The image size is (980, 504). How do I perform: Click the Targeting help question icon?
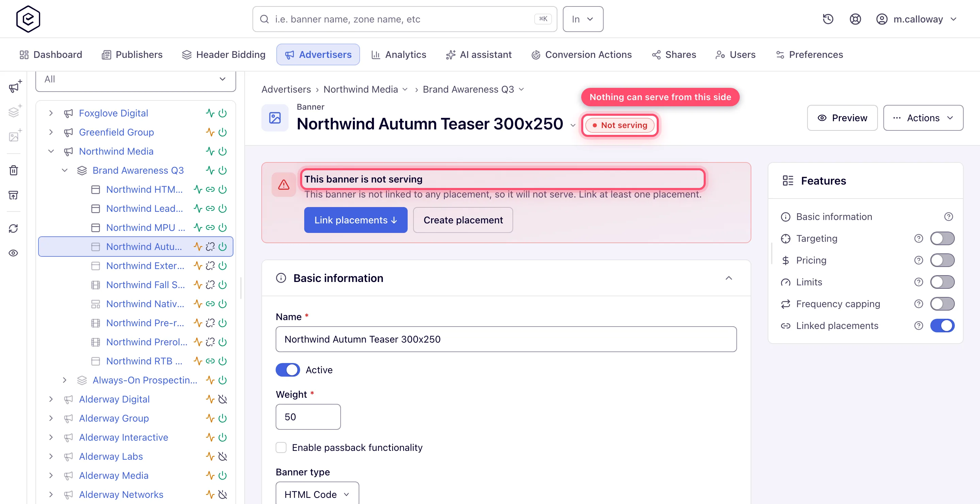[x=919, y=239]
